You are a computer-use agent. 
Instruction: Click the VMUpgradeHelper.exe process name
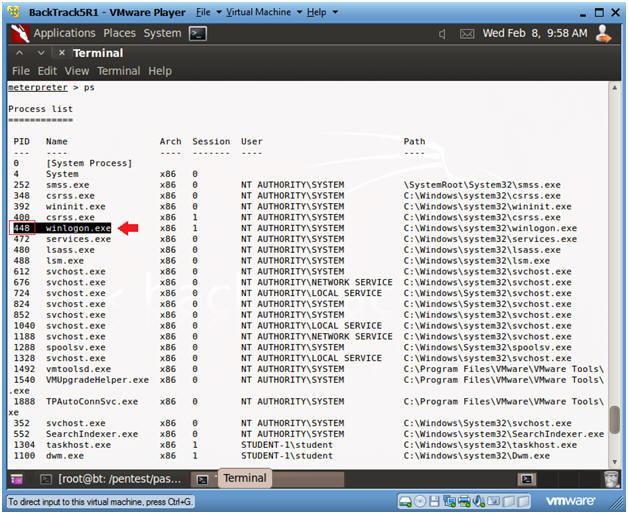point(97,379)
